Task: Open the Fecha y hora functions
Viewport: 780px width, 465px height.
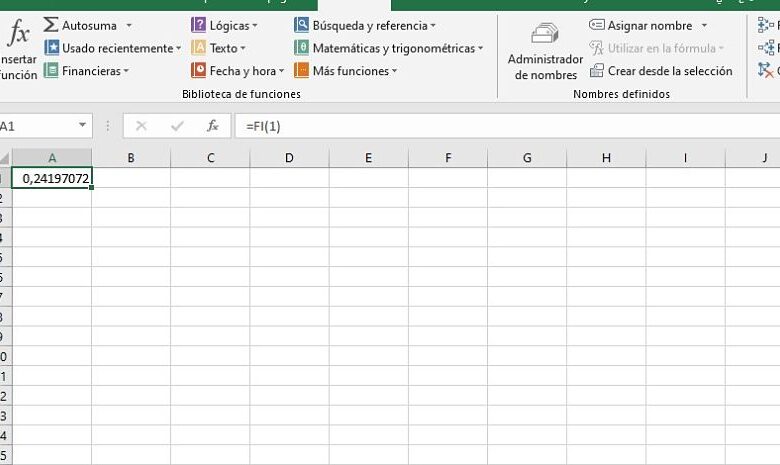Action: pos(238,71)
